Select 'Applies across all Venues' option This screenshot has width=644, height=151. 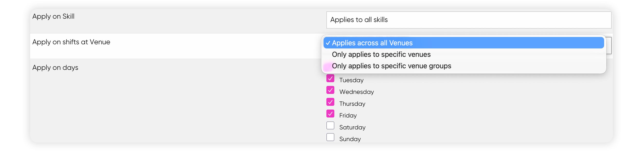[464, 43]
